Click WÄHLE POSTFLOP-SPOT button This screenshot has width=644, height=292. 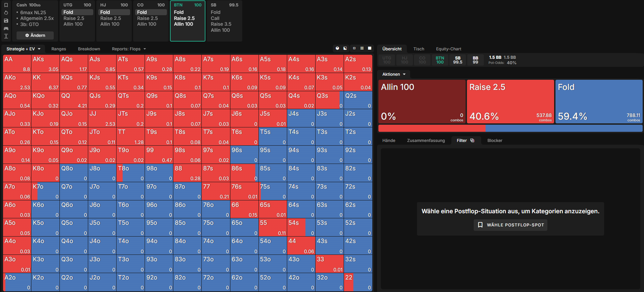511,225
